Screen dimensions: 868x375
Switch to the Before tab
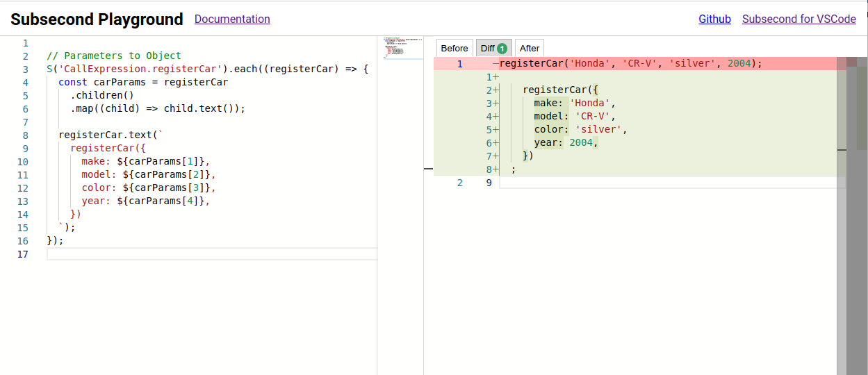455,48
